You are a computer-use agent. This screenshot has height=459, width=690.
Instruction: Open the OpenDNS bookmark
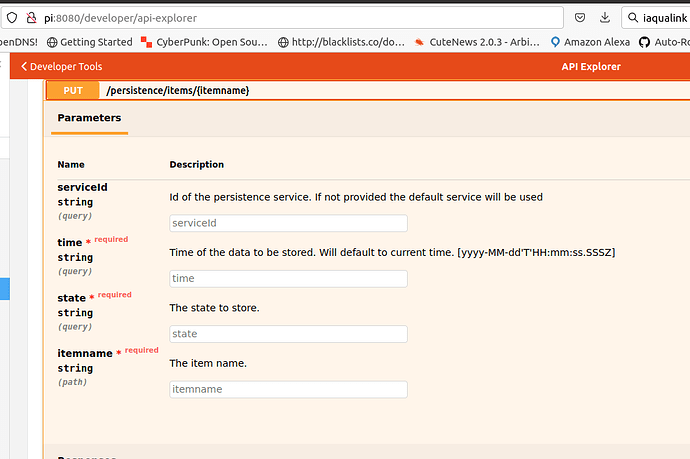(x=18, y=42)
